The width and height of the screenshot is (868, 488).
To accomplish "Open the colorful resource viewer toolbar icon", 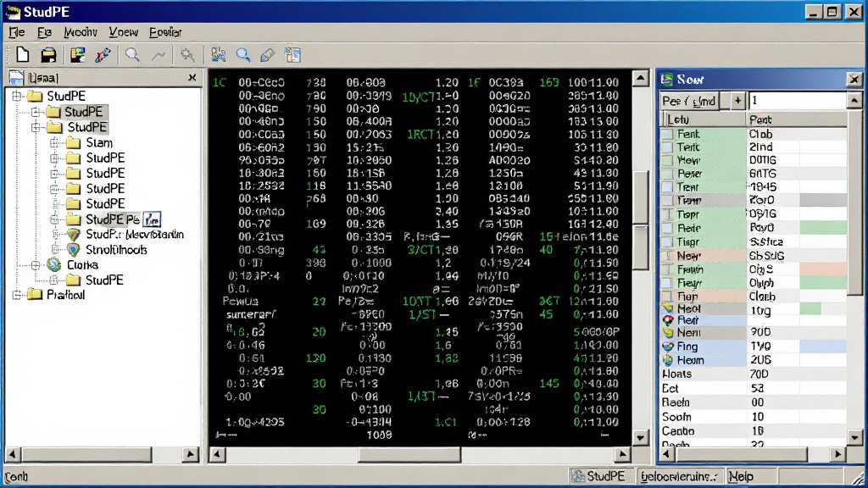I will (x=77, y=55).
